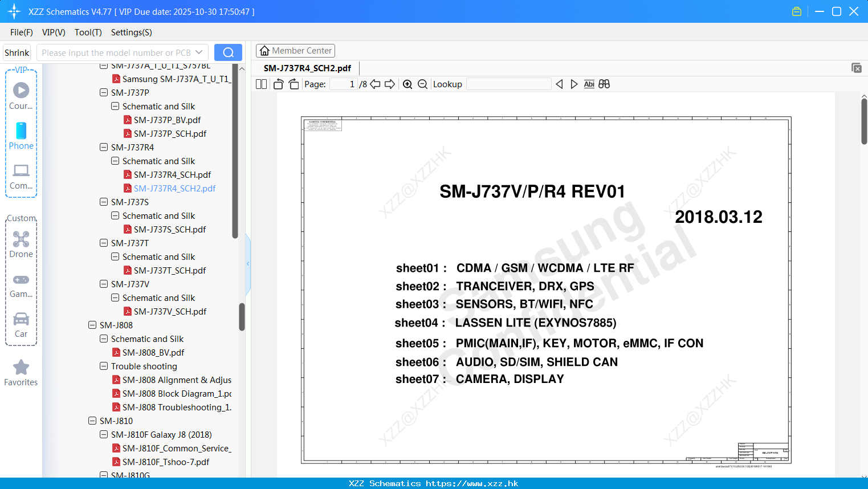Click the binoculars search icon

coord(604,84)
